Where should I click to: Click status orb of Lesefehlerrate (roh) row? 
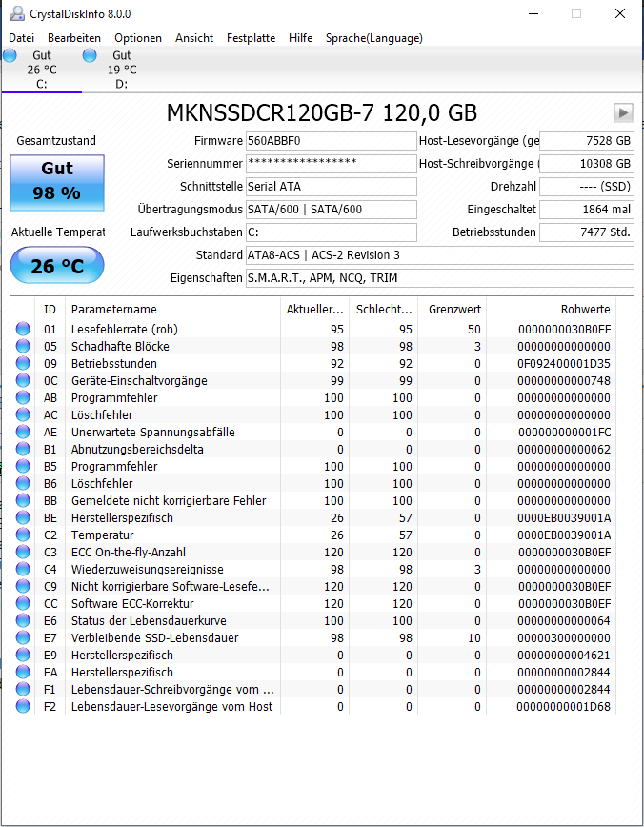[x=23, y=329]
